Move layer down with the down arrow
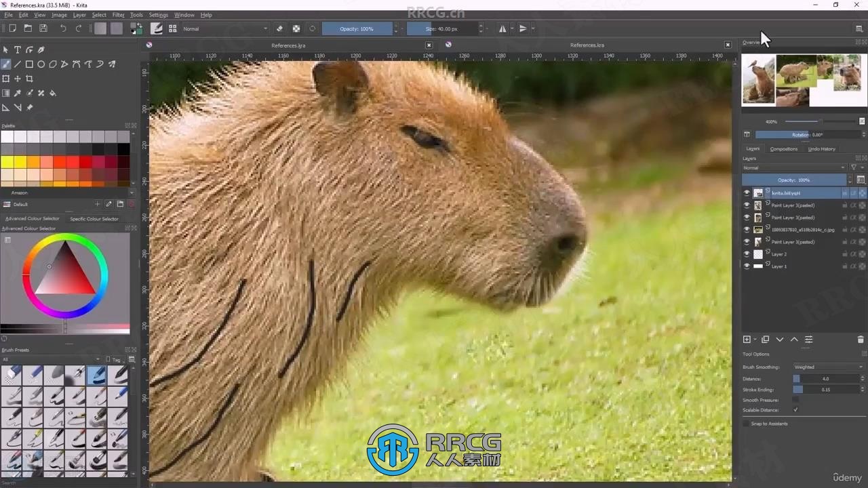The width and height of the screenshot is (868, 488). tap(780, 339)
